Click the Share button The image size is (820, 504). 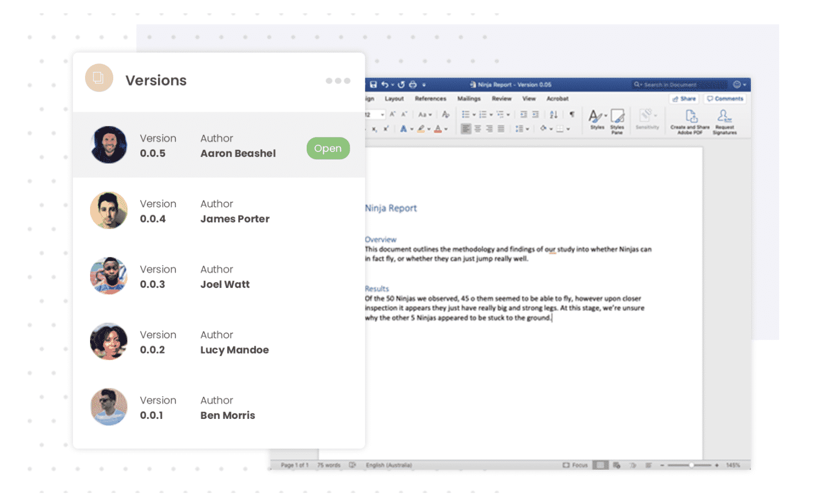tap(684, 98)
